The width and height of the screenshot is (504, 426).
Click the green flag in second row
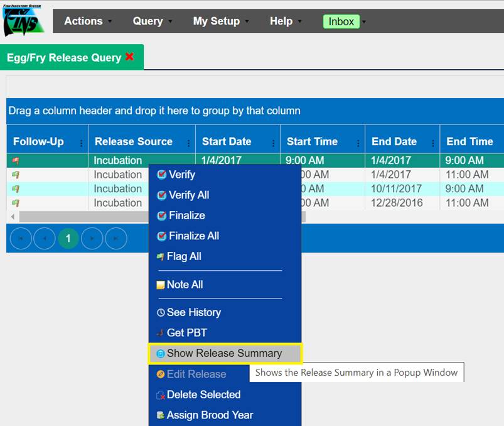pyautogui.click(x=16, y=175)
